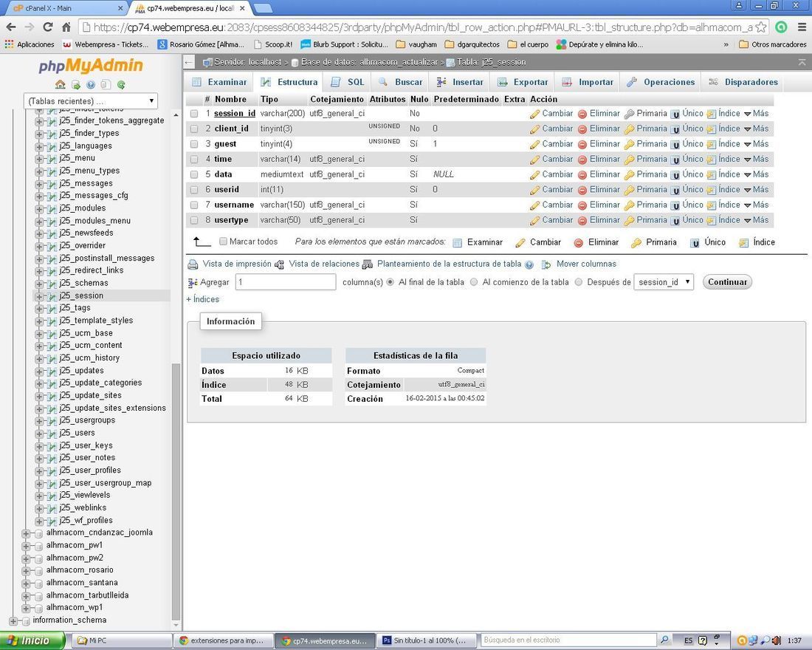Expand the alhmacom_cndanzac_joomla database
The width and height of the screenshot is (812, 650).
[26, 533]
